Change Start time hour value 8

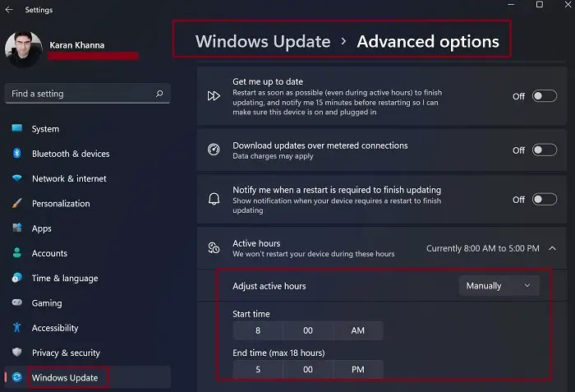pyautogui.click(x=258, y=330)
